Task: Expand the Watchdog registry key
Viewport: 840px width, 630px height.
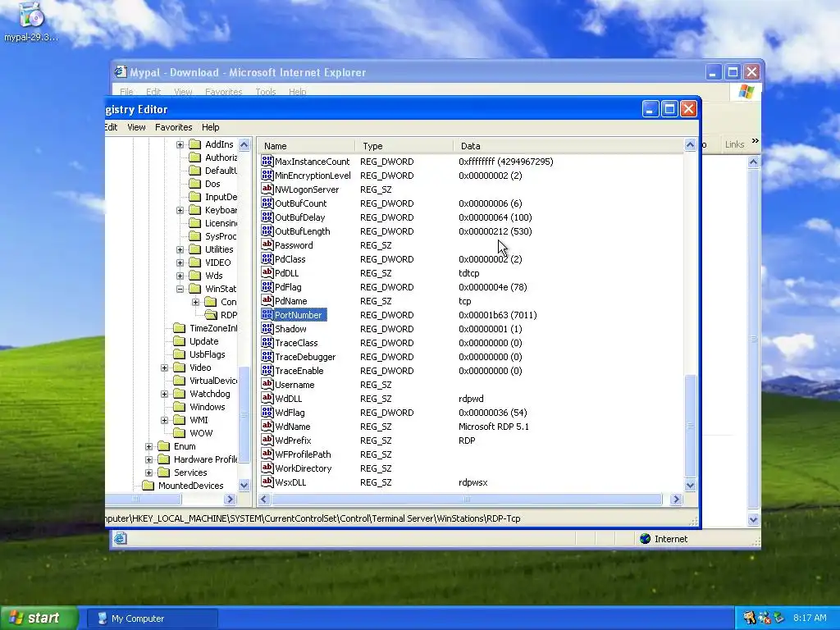Action: [x=164, y=394]
